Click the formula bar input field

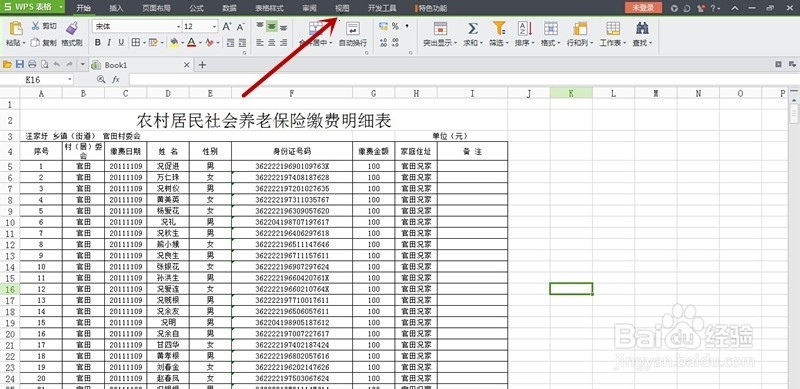click(x=463, y=80)
